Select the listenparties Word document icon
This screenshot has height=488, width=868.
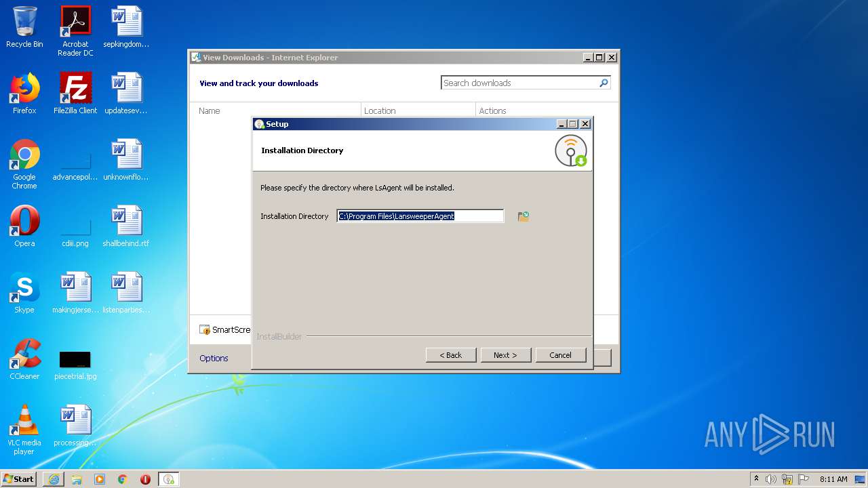coord(126,293)
